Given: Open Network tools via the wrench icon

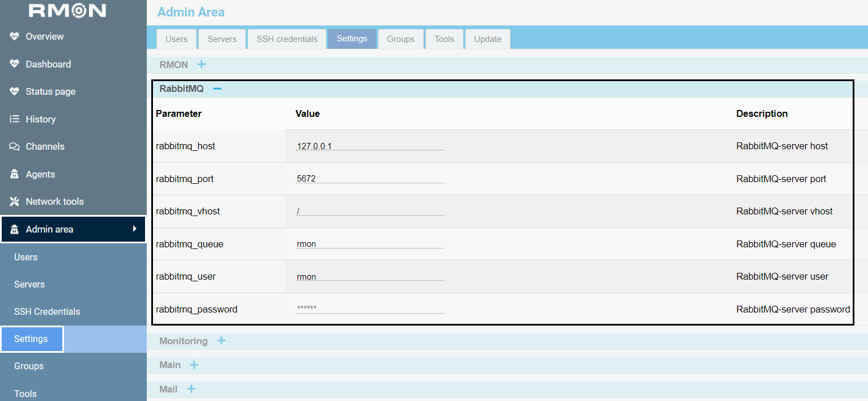Looking at the screenshot, I should click(x=14, y=201).
